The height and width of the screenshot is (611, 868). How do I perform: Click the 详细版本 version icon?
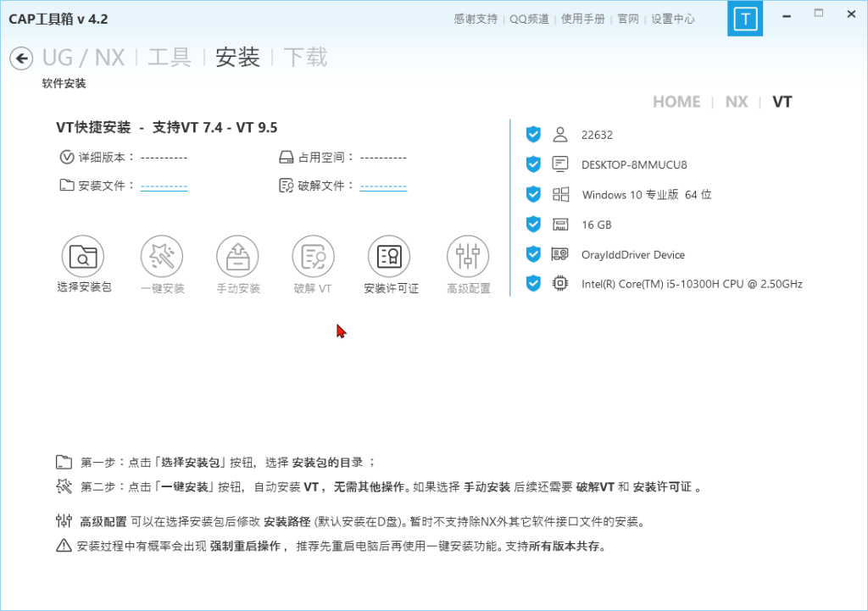[66, 157]
